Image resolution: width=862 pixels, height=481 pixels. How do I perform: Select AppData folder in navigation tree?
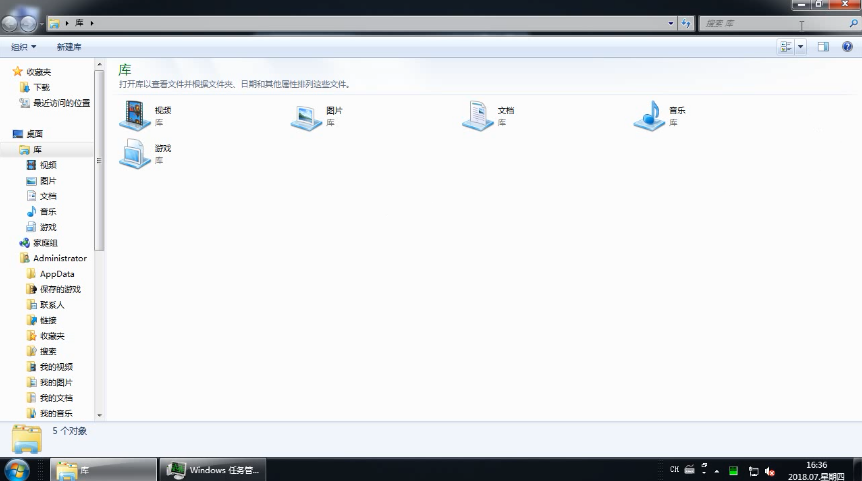tap(50, 274)
